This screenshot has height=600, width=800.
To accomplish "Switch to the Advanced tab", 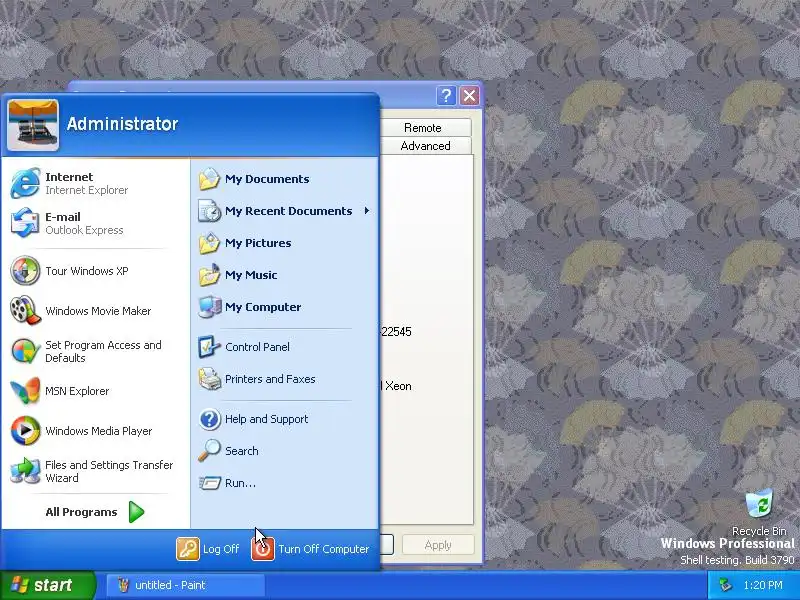I will click(x=425, y=146).
